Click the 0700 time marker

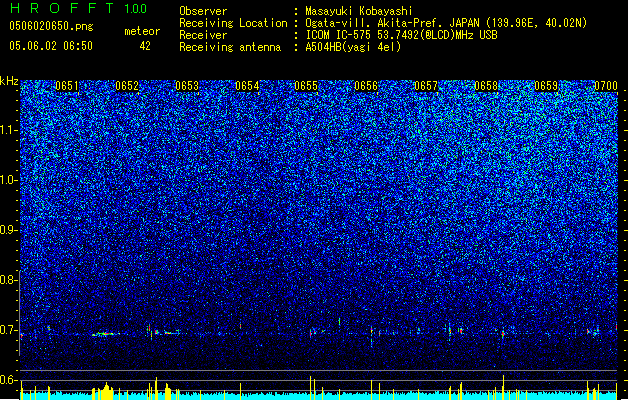[x=606, y=86]
